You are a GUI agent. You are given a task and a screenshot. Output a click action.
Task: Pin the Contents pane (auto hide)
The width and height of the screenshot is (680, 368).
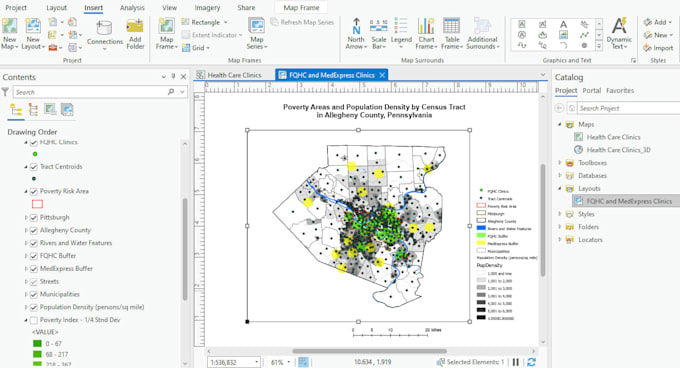point(173,76)
